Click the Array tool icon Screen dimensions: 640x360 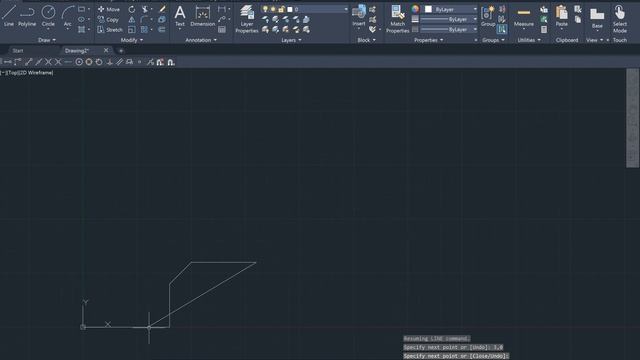[x=144, y=29]
